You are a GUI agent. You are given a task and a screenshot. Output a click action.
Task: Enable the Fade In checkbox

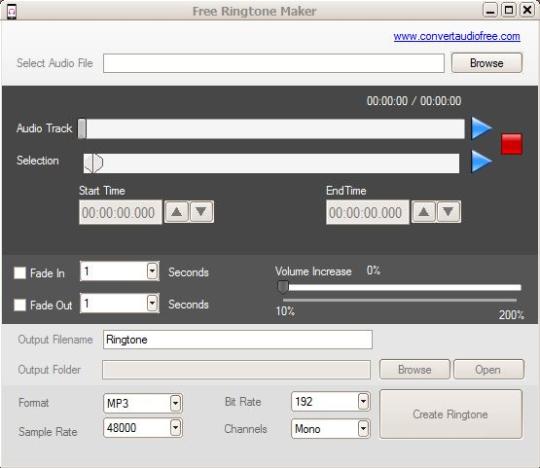[20, 273]
